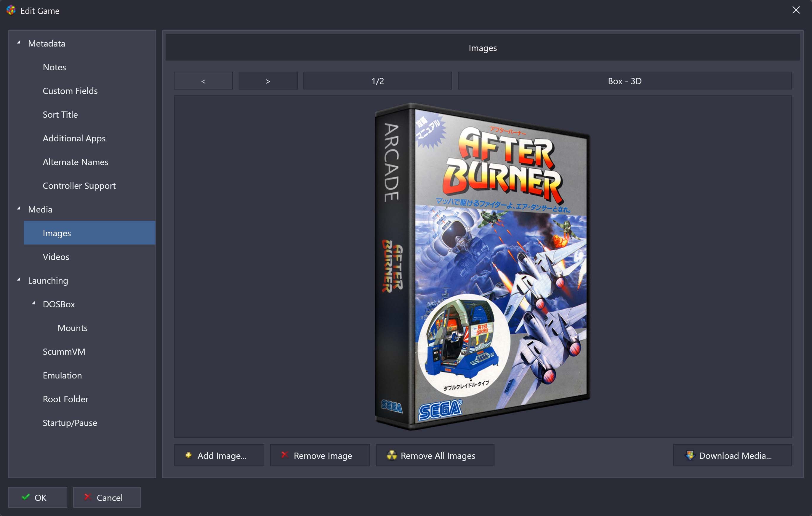Go to Sort Title page
This screenshot has width=812, height=516.
pyautogui.click(x=60, y=114)
